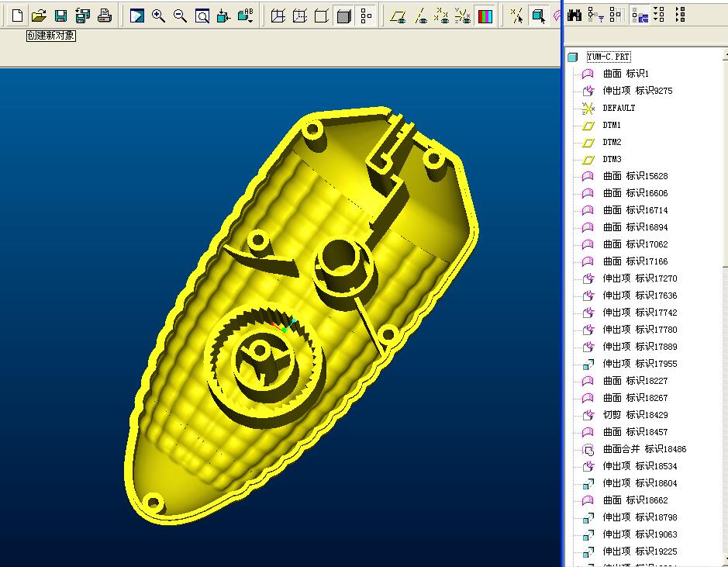Select 曲面 标识16894 in the tree
This screenshot has height=567, width=728.
pos(635,227)
